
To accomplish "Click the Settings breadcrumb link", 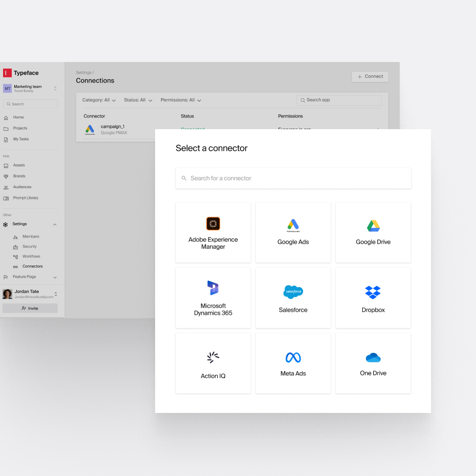I will click(83, 73).
